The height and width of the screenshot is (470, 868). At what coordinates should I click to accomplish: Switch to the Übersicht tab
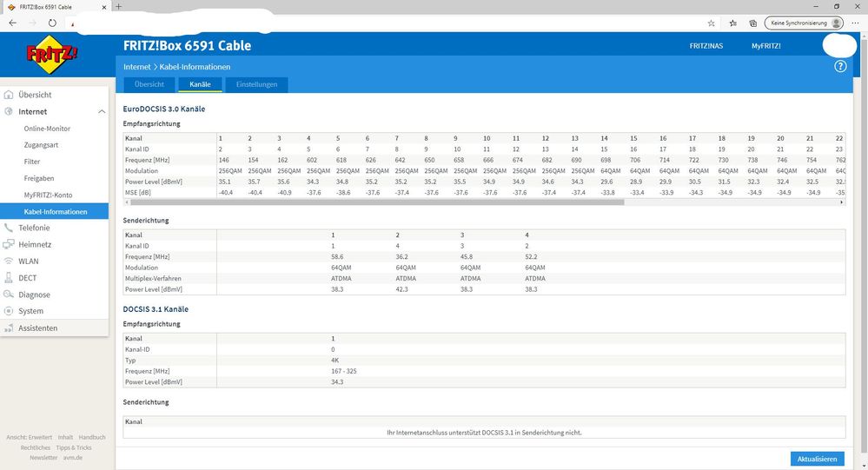pos(149,84)
